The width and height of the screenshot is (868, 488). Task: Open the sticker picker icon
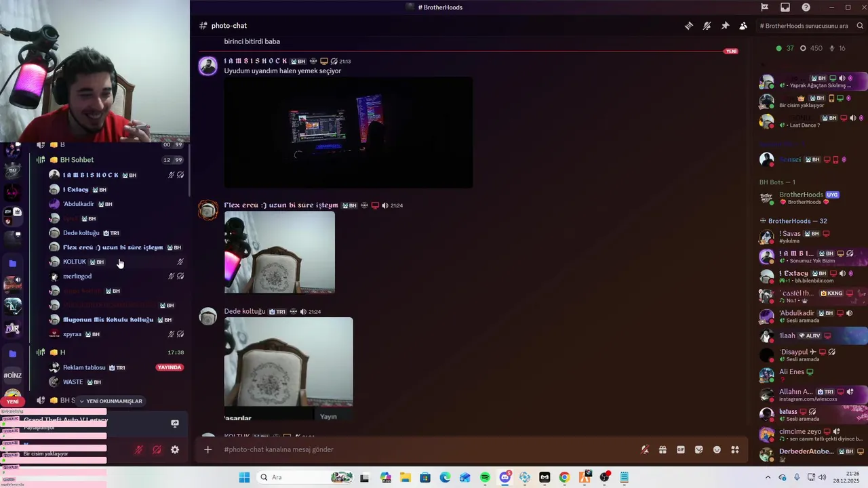click(x=698, y=449)
